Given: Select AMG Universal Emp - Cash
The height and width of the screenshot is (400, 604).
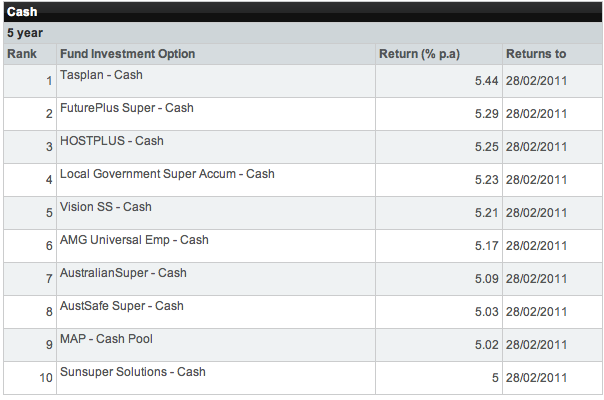Looking at the screenshot, I should (x=134, y=240).
